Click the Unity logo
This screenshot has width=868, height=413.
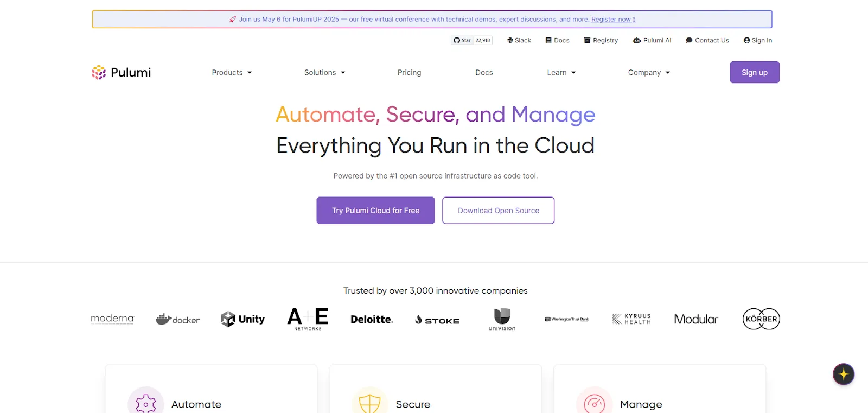click(x=242, y=319)
